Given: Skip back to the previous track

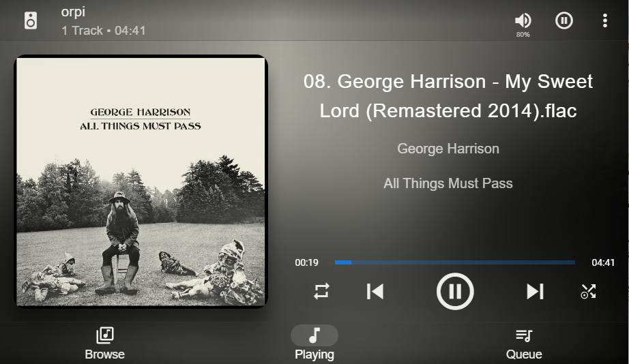Looking at the screenshot, I should click(x=375, y=292).
